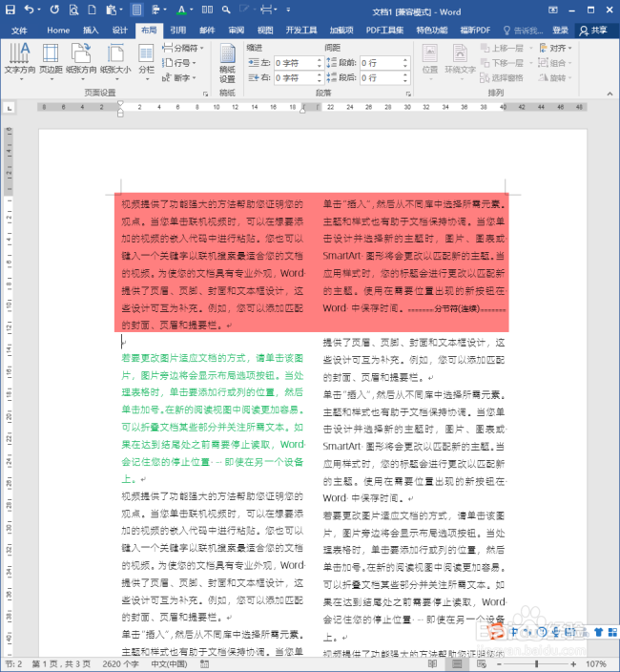Click the first-line indent marker on the ruler
Viewport: 620px width, 672px height.
tap(120, 103)
